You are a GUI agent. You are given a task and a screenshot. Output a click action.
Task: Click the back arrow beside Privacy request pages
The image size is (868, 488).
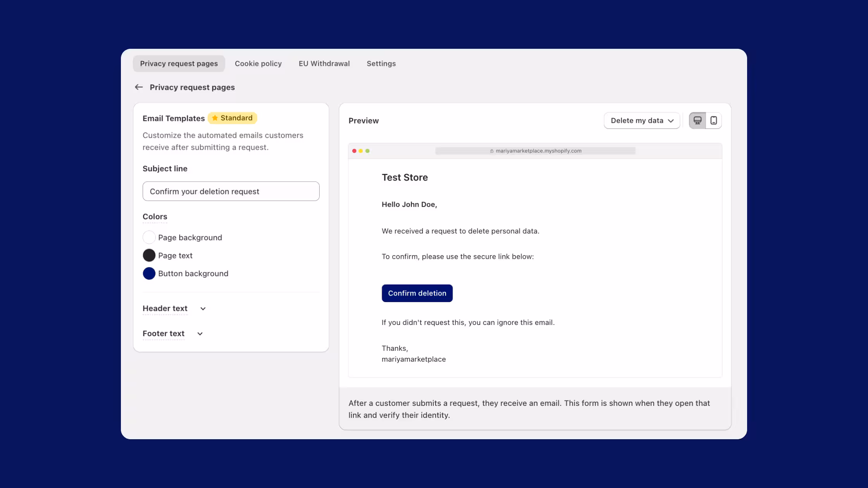click(139, 87)
